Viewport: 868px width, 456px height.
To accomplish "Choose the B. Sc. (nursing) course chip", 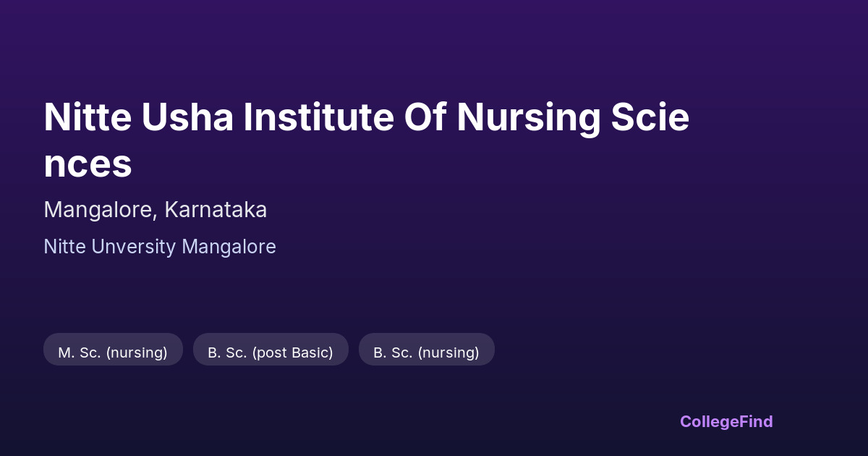I will (426, 352).
